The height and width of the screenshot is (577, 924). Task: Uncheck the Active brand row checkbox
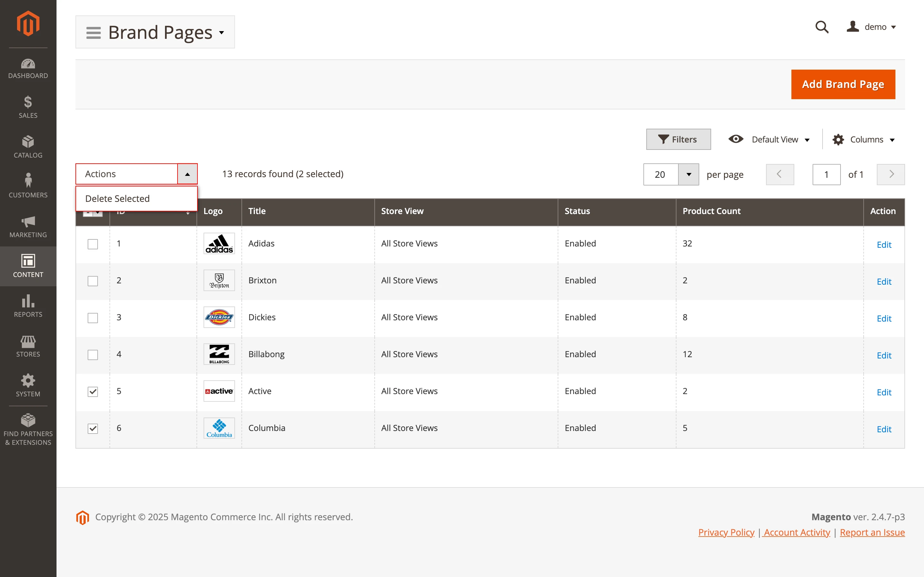[93, 392]
